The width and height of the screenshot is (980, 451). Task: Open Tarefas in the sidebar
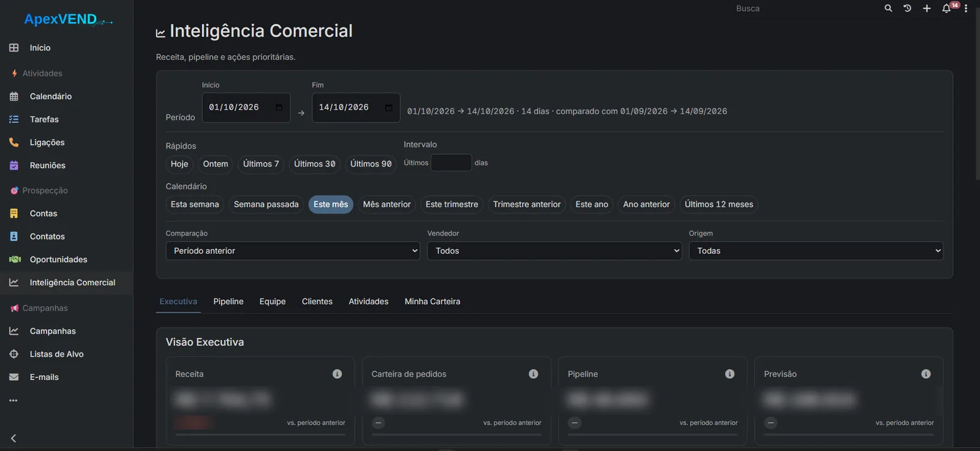tap(66, 119)
